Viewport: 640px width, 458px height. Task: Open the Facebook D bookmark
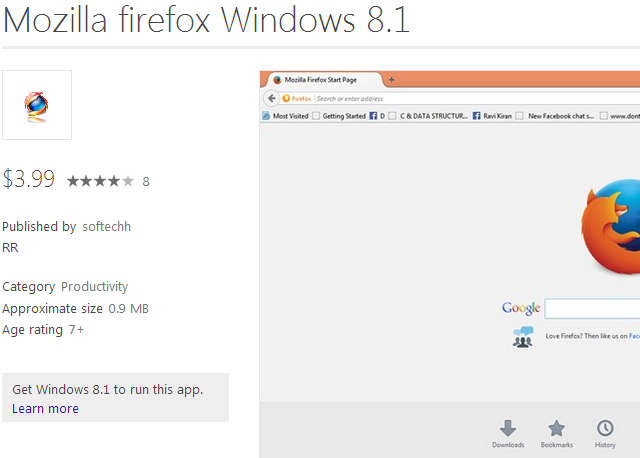(378, 116)
